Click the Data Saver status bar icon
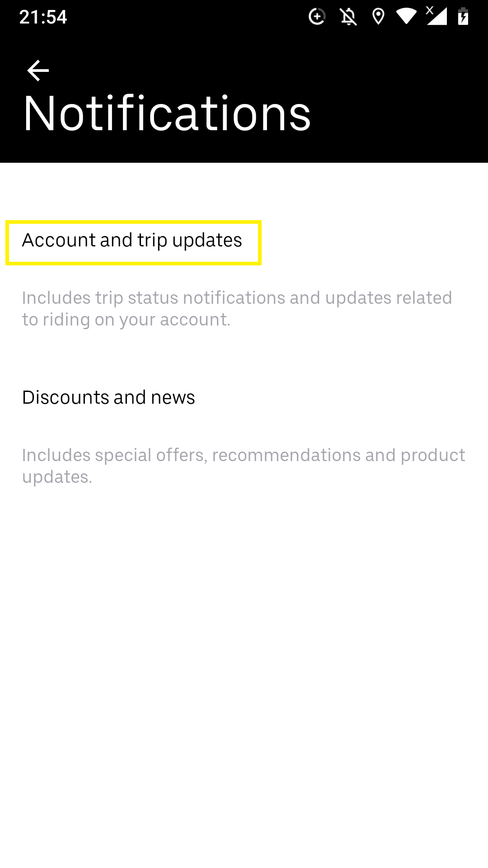 pyautogui.click(x=317, y=16)
